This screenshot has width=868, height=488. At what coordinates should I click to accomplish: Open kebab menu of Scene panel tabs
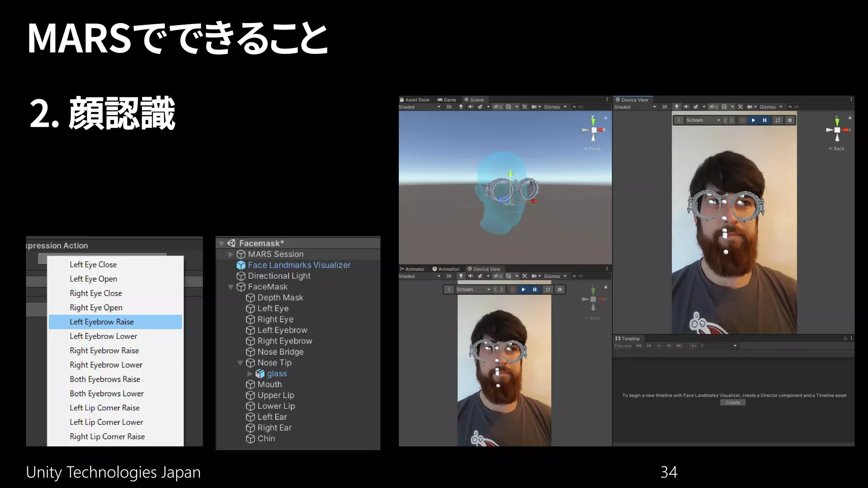tap(607, 100)
